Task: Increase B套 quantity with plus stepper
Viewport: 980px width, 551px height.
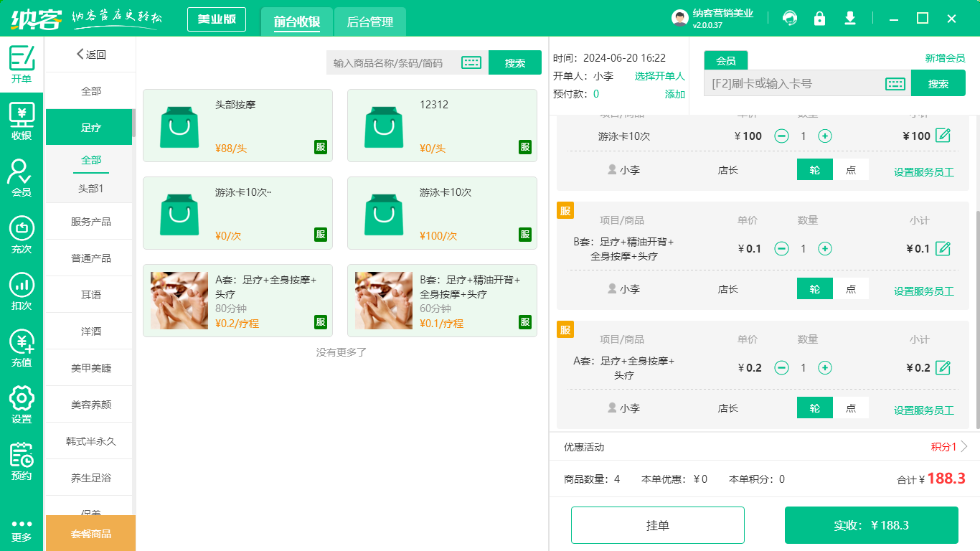Action: tap(825, 248)
